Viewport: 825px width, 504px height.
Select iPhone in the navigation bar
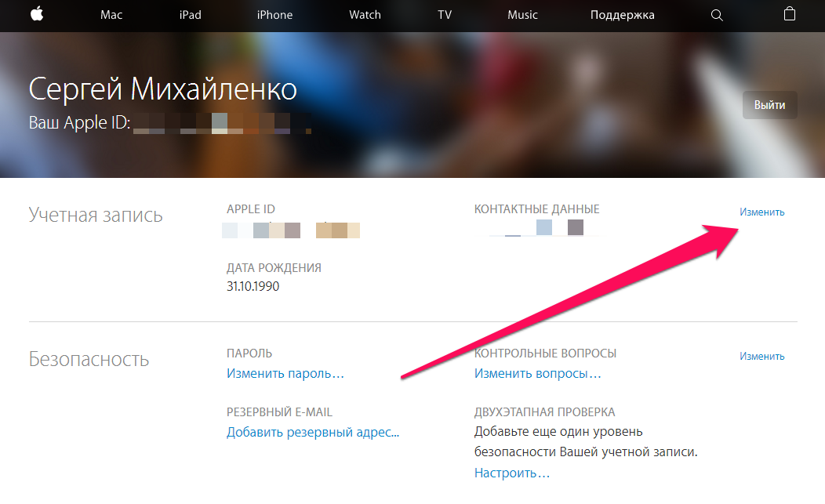[274, 15]
